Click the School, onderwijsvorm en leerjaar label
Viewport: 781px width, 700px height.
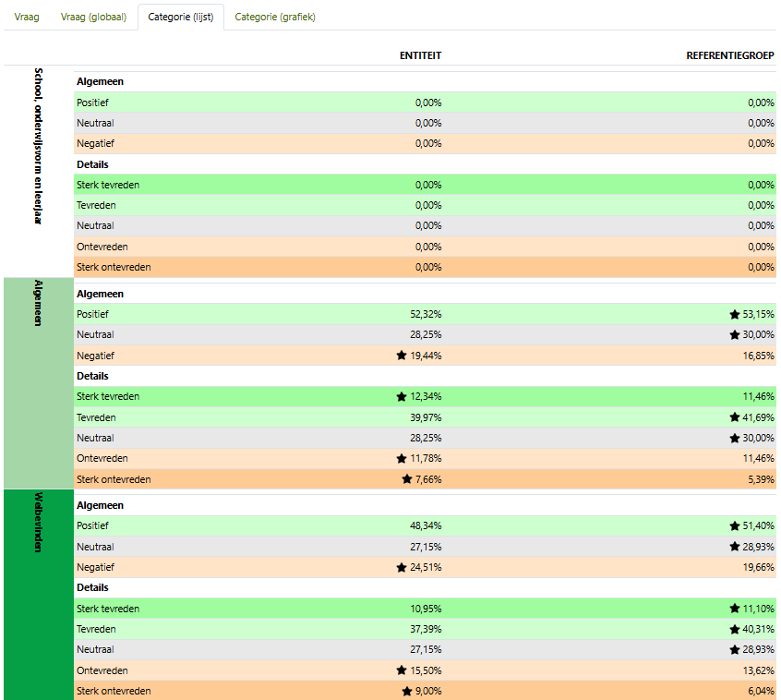[x=38, y=146]
